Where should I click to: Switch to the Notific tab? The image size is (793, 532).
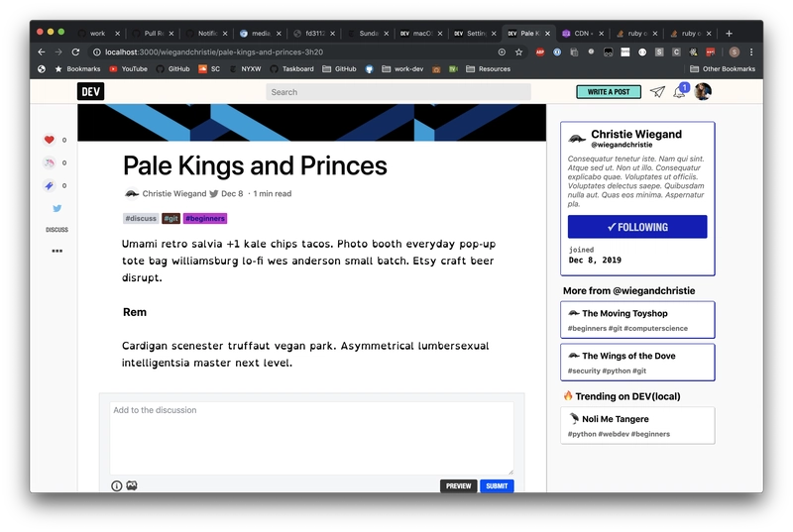205,34
